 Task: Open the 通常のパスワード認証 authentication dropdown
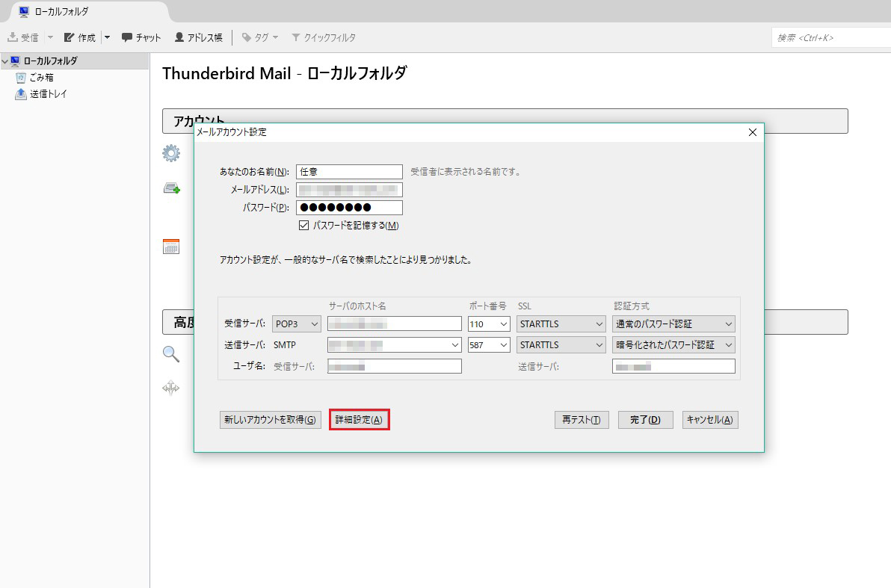(674, 324)
